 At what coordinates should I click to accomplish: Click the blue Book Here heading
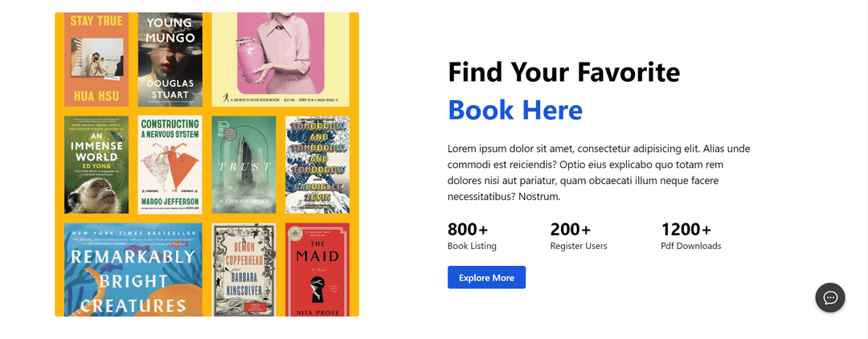coord(515,110)
